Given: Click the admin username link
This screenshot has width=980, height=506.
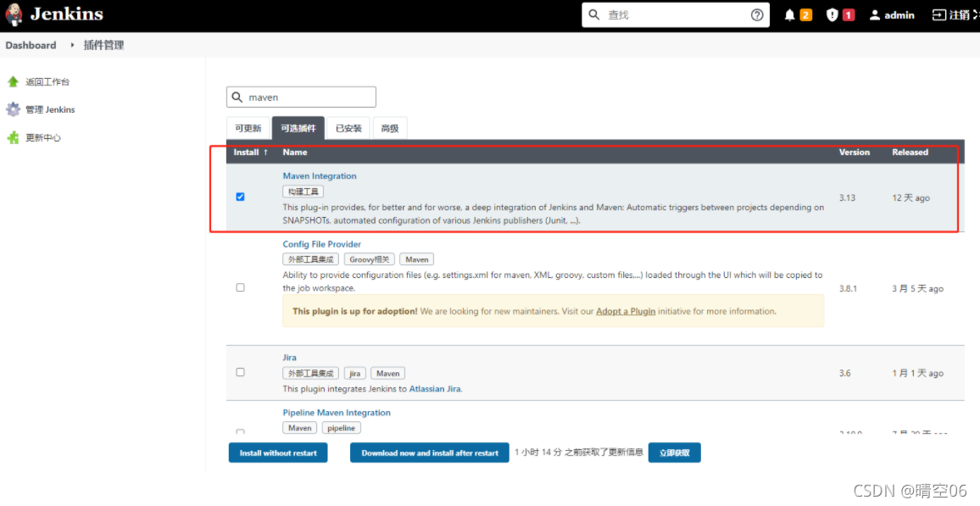Looking at the screenshot, I should 899,15.
